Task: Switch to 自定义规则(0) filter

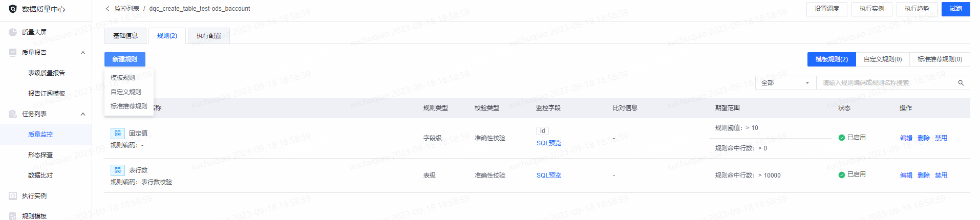Action: [x=883, y=59]
